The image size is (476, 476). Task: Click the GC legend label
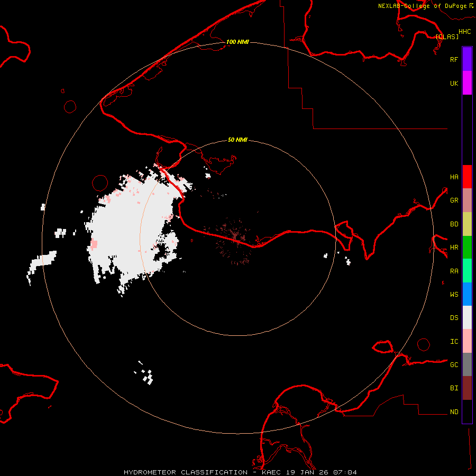pyautogui.click(x=454, y=364)
